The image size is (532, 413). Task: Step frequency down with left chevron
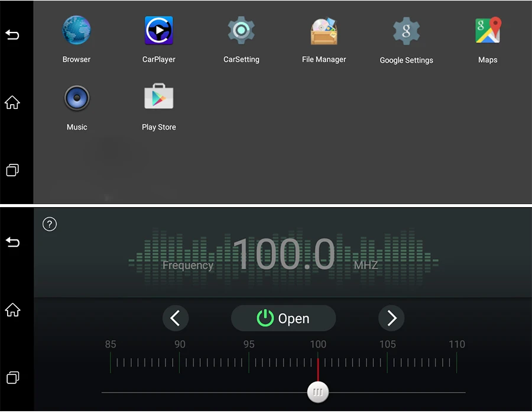tap(176, 318)
